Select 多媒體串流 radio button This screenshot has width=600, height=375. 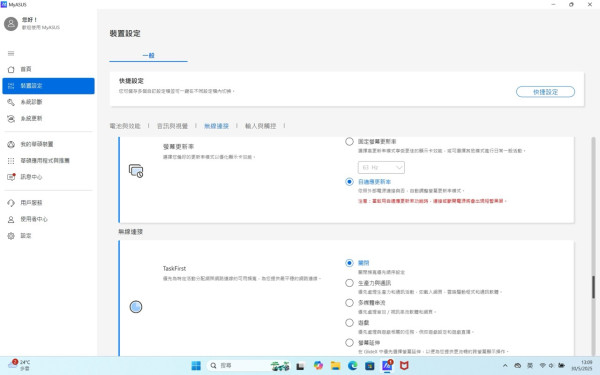click(x=349, y=303)
